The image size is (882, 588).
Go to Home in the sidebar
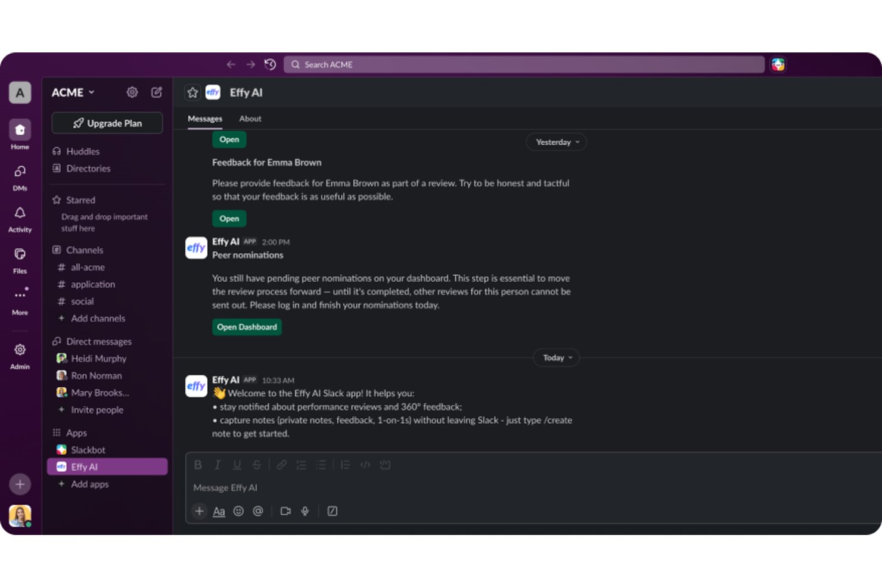click(x=20, y=136)
